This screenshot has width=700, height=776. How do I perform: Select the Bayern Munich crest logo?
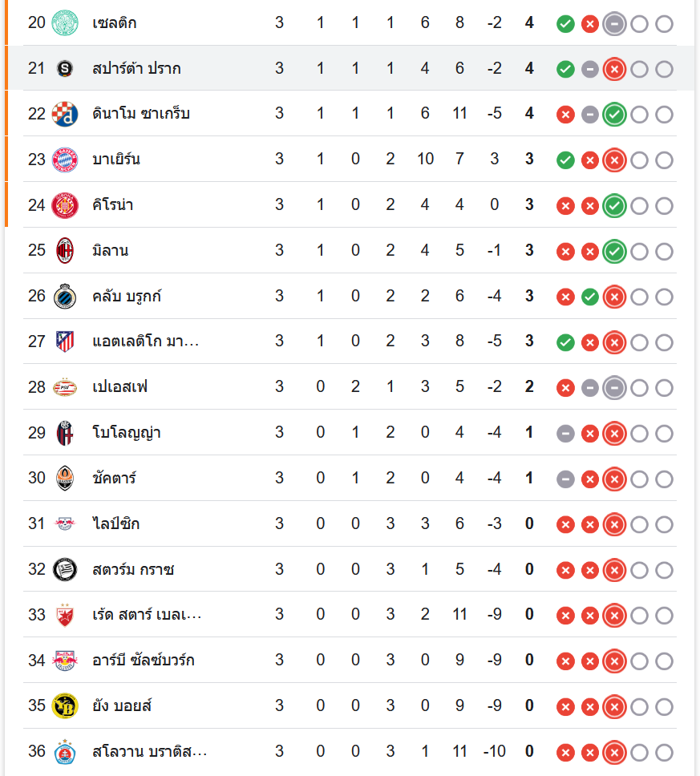64,160
